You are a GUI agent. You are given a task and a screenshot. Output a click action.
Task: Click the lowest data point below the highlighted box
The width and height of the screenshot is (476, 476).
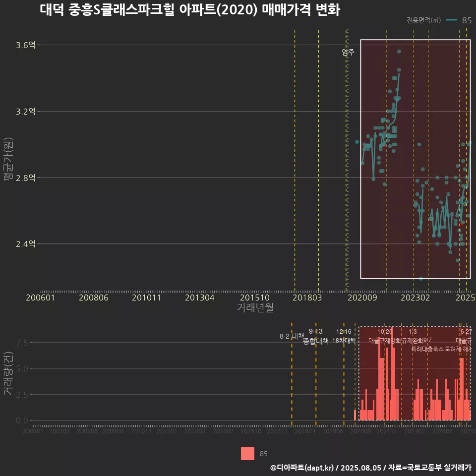point(421,279)
